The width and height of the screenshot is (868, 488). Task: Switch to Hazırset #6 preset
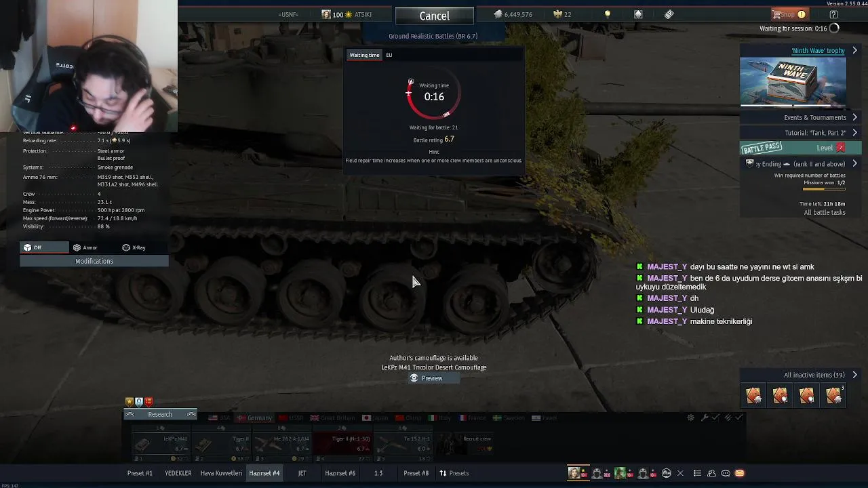coord(340,473)
